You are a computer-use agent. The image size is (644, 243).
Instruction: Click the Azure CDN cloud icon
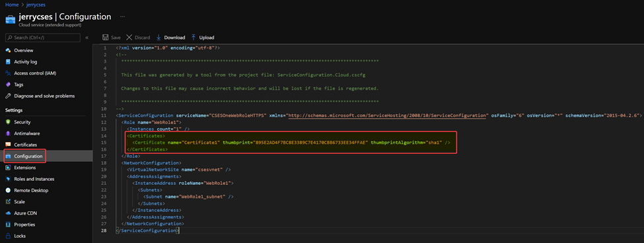click(x=8, y=213)
